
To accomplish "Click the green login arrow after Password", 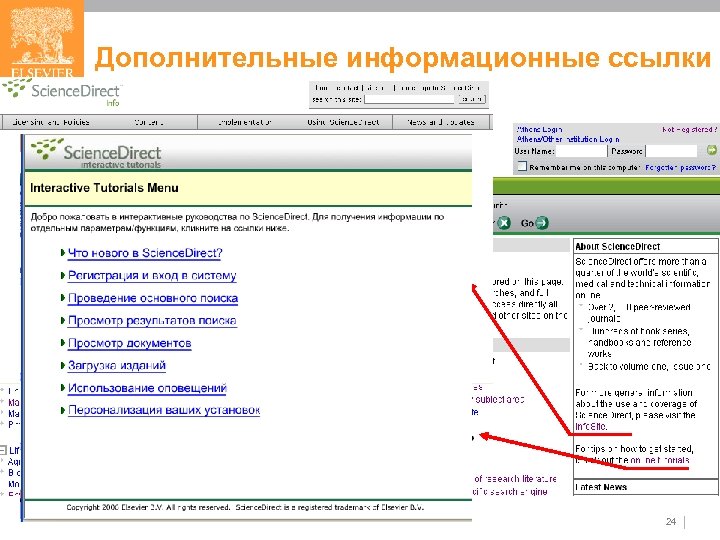I will coord(711,150).
